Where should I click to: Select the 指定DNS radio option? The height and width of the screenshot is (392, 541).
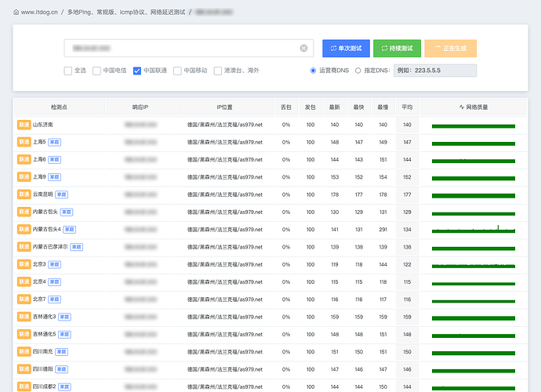pyautogui.click(x=358, y=71)
